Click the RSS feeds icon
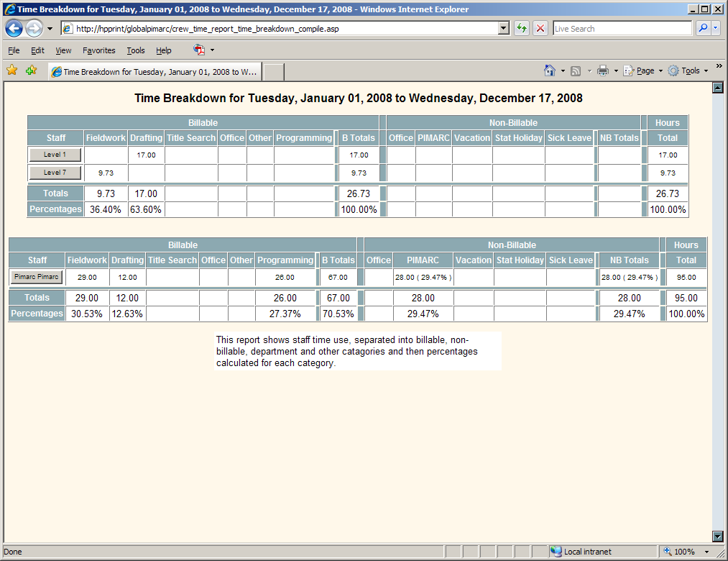The height and width of the screenshot is (561, 728). [x=576, y=71]
